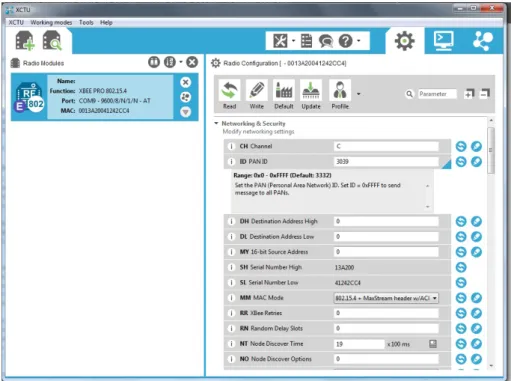Switch to Consoles working mode
The width and height of the screenshot is (511, 381).
(443, 41)
